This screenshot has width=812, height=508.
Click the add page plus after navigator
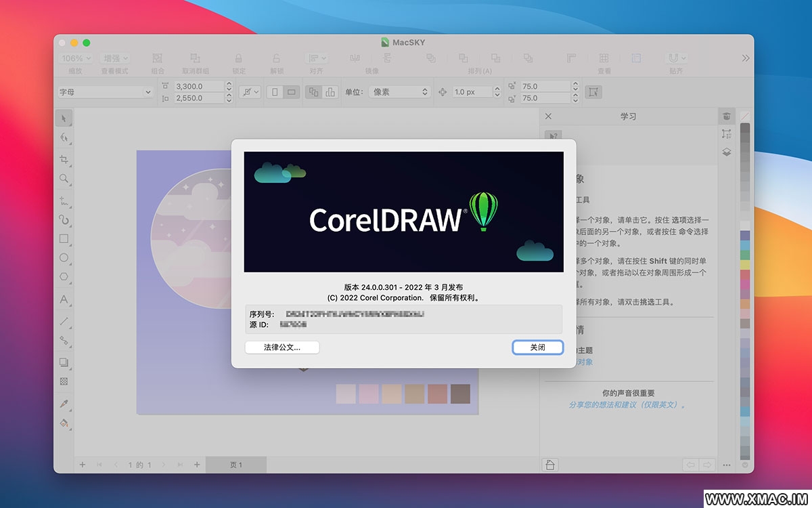tap(197, 465)
